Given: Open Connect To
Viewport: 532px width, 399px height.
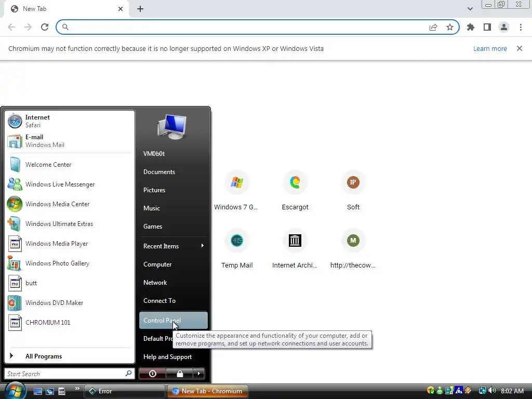Looking at the screenshot, I should point(173,301).
